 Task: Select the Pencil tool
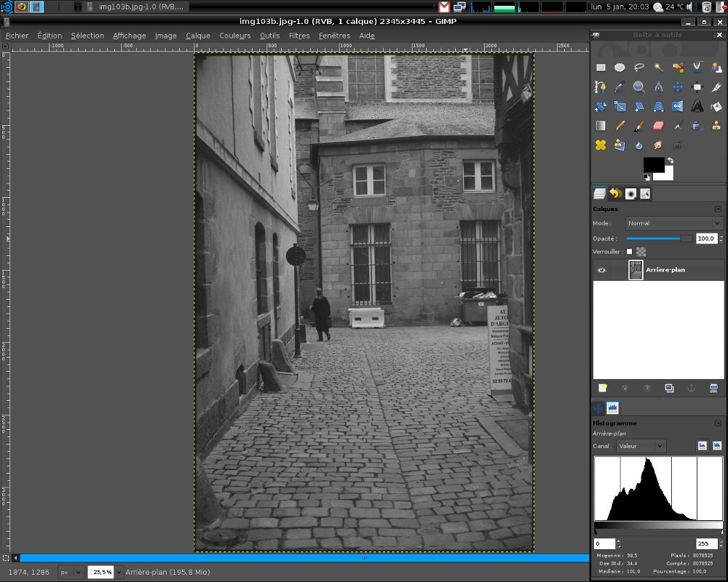pos(620,126)
